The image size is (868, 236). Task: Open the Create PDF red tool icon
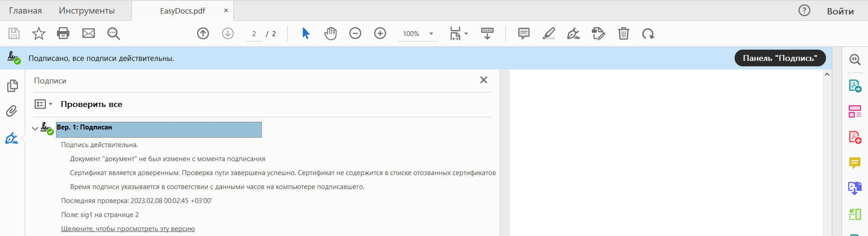tap(855, 137)
